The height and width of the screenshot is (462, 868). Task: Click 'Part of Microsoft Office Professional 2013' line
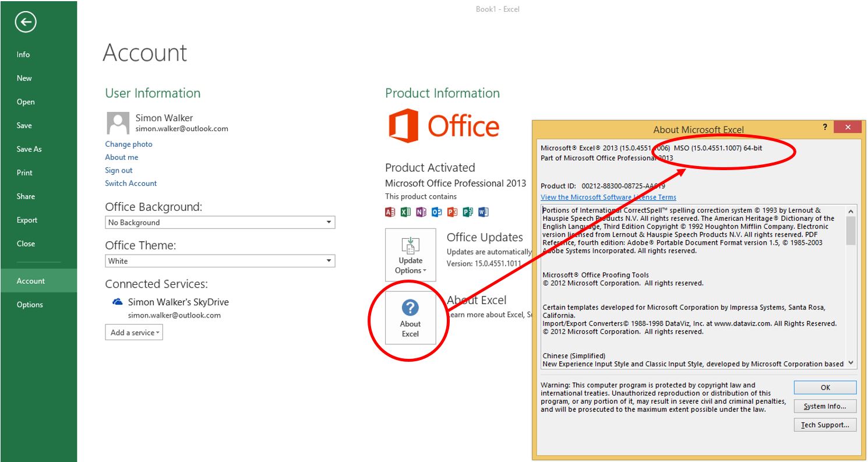607,158
